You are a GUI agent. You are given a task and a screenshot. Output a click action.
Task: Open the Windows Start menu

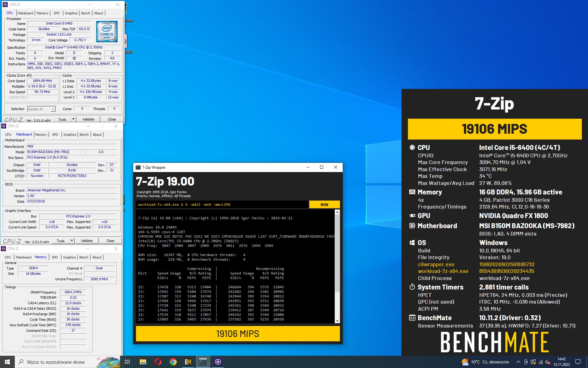click(7, 362)
